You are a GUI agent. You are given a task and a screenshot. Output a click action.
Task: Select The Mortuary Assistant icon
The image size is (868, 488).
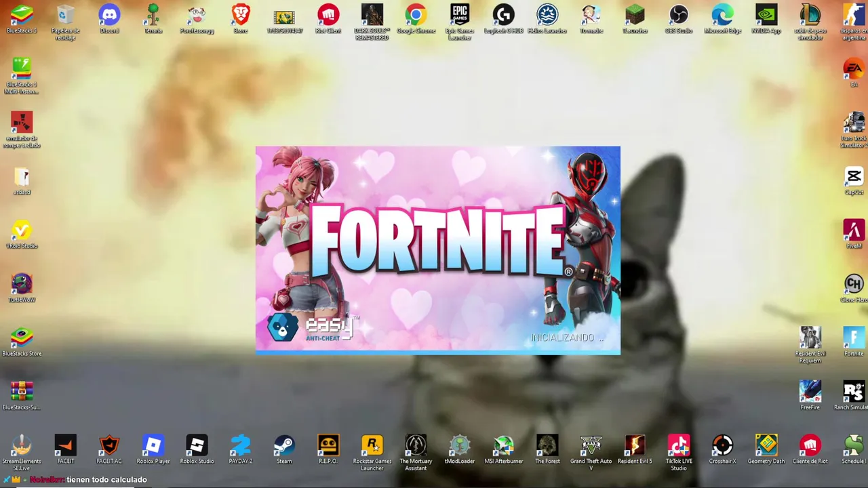[416, 452]
